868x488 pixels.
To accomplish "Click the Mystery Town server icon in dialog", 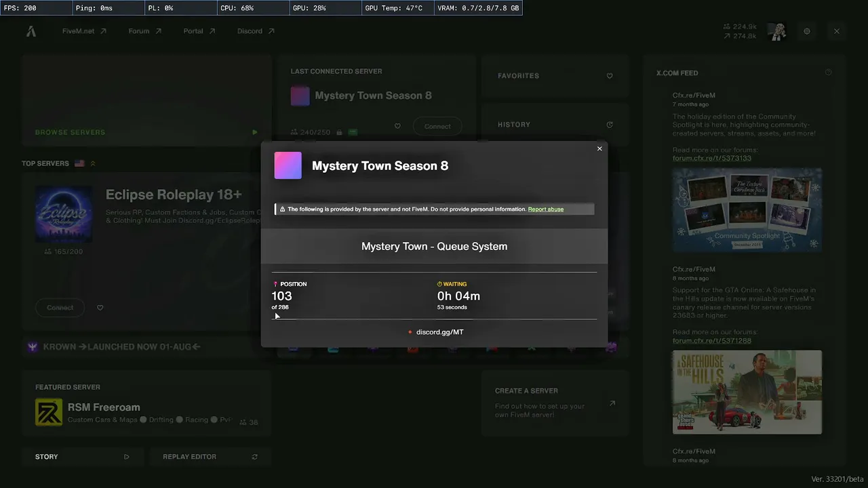I will 288,165.
